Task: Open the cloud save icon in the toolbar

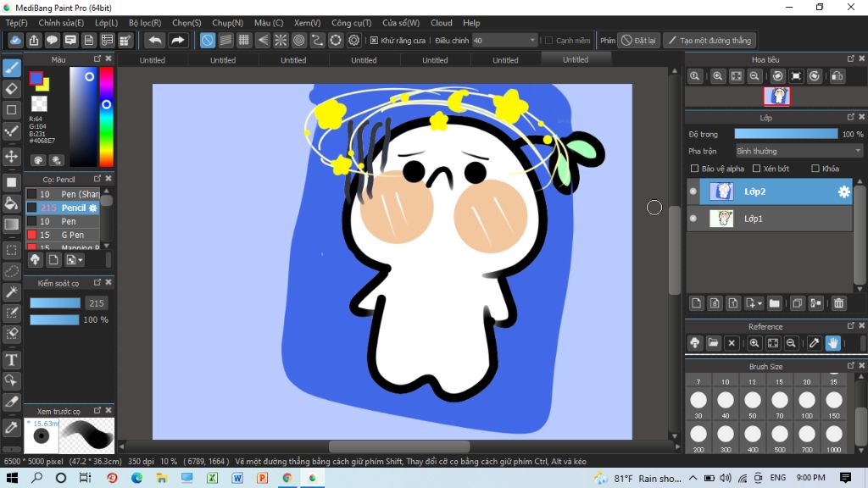Action: coord(15,41)
